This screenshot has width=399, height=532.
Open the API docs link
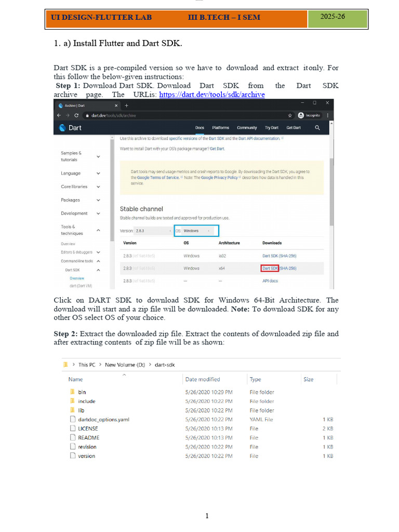pyautogui.click(x=270, y=281)
